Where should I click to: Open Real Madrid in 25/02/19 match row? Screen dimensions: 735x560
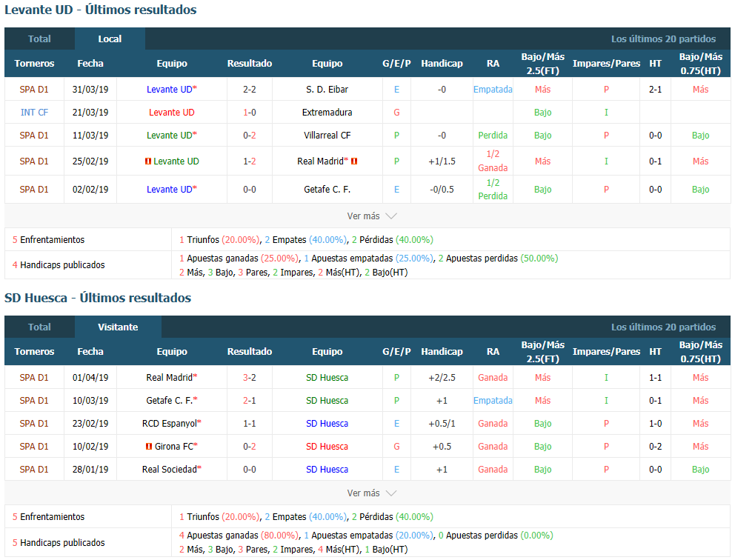pos(322,161)
